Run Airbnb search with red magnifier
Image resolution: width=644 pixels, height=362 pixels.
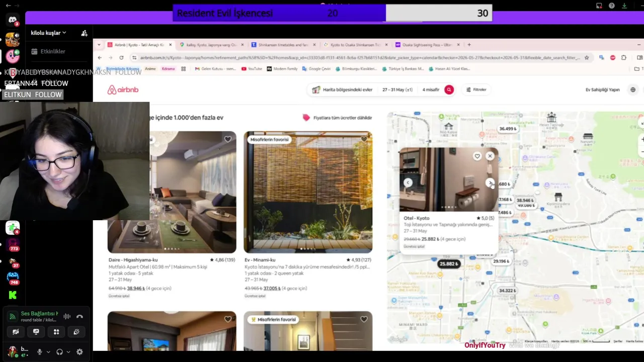point(449,89)
